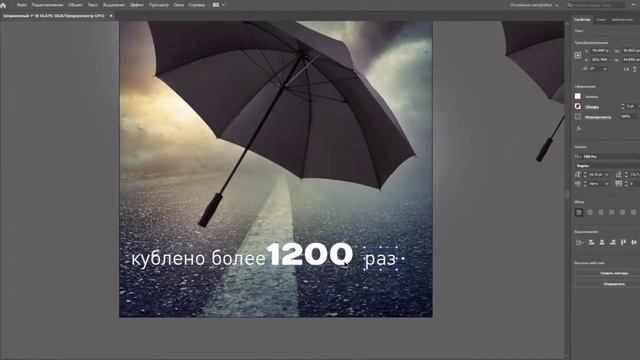Click vertical align top icon
Screen dimensions: 640x360
pyautogui.click(x=623, y=242)
